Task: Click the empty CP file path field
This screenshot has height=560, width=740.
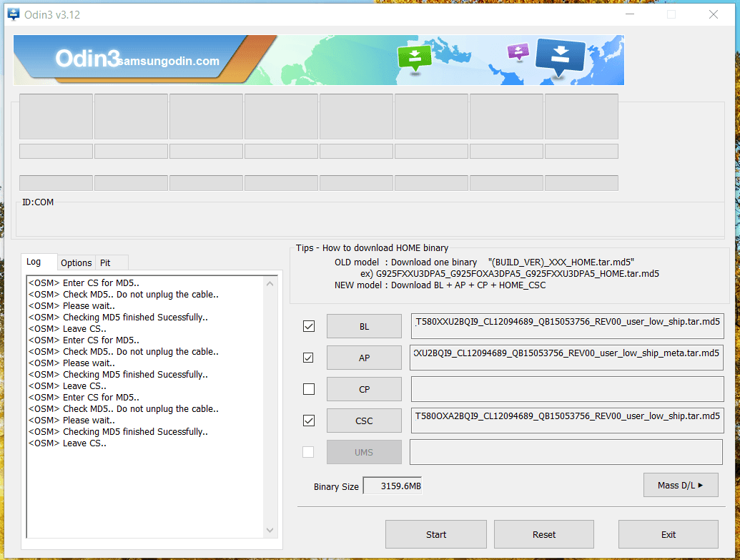Action: (x=567, y=389)
